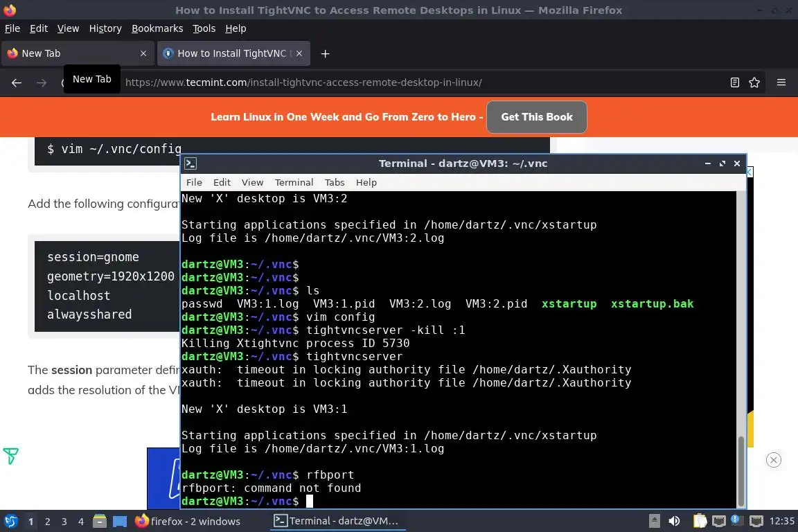Viewport: 798px width, 532px height.
Task: Click the last network monitor tray icon
Action: pyautogui.click(x=756, y=522)
